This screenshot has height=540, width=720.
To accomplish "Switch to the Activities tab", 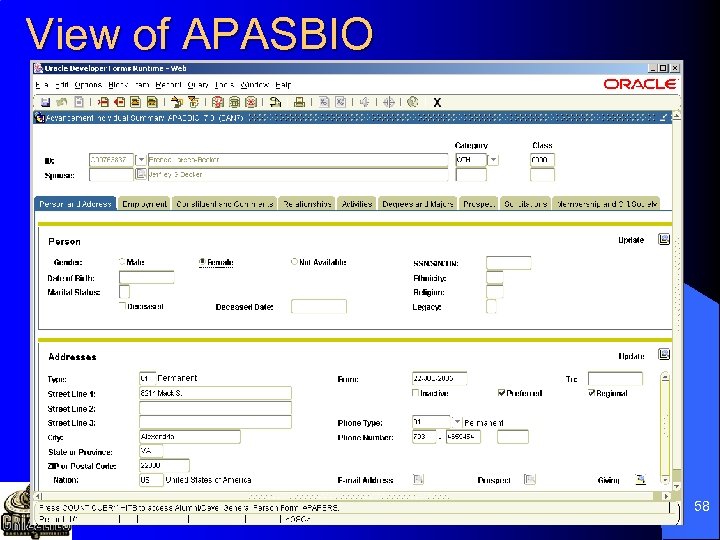I will click(357, 204).
